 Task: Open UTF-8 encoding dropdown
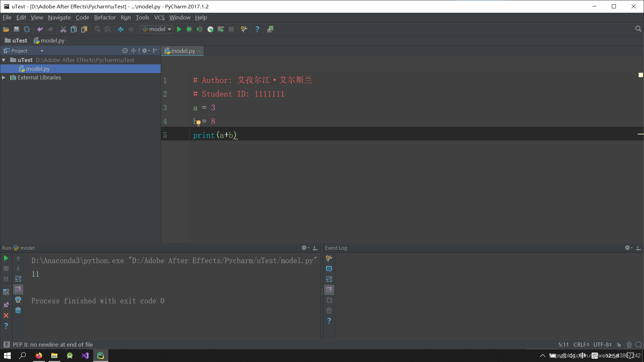pyautogui.click(x=602, y=345)
